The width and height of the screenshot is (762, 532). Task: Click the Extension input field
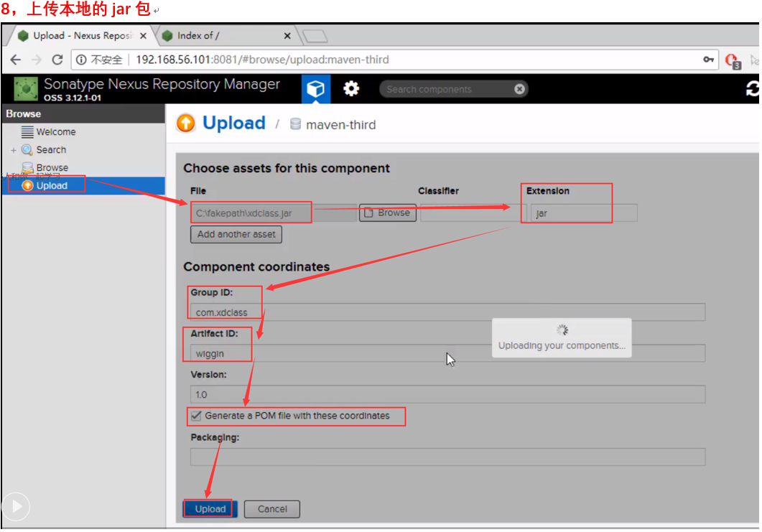pyautogui.click(x=584, y=213)
